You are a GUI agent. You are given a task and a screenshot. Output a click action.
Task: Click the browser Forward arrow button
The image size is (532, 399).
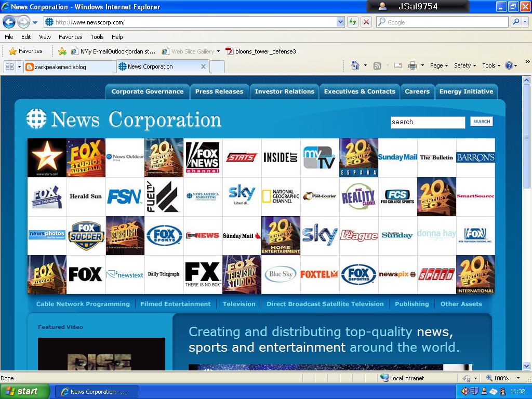click(23, 22)
